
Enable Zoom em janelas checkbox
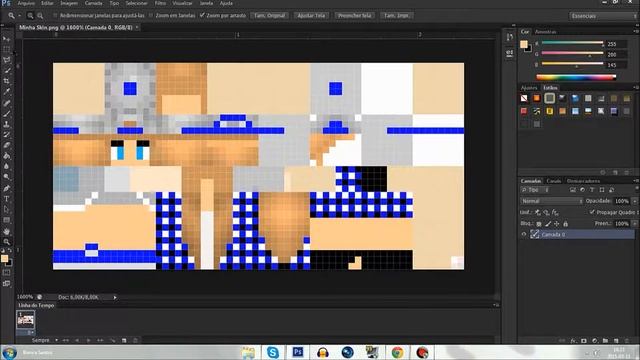[x=151, y=16]
